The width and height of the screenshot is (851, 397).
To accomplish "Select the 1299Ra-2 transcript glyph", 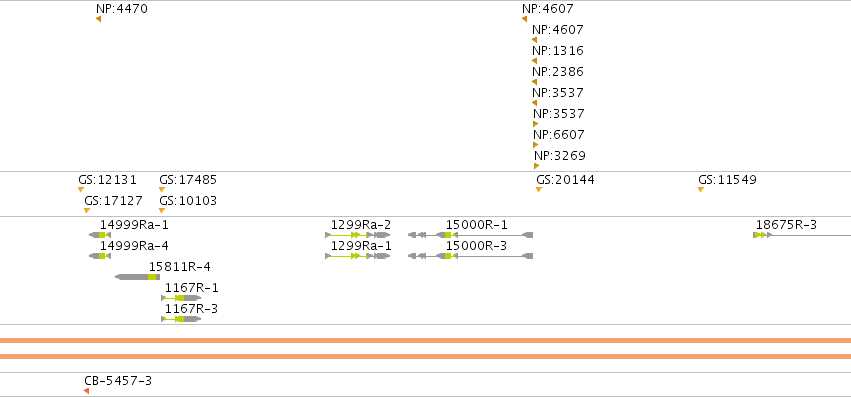I will pyautogui.click(x=358, y=235).
